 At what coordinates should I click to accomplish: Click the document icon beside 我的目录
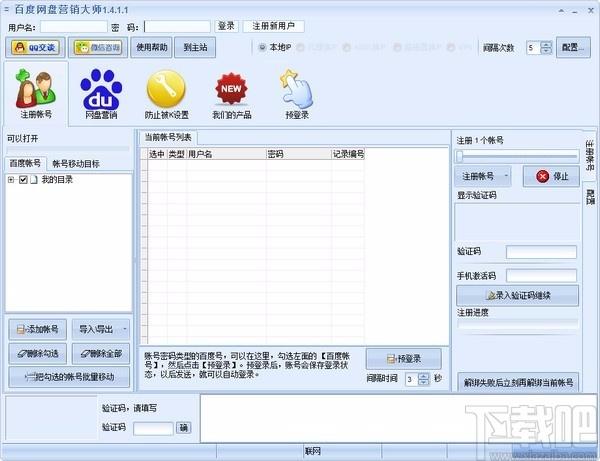34,179
